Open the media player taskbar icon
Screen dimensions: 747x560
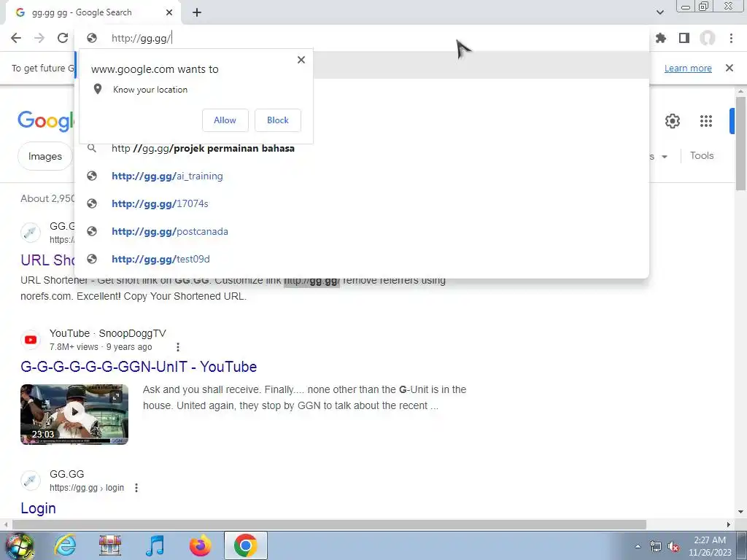155,545
